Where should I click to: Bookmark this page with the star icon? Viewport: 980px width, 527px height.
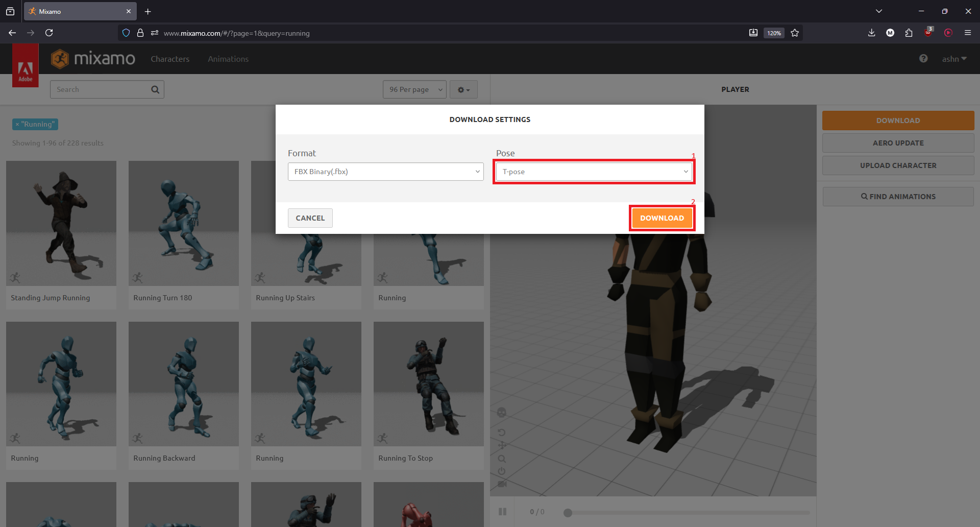(795, 33)
